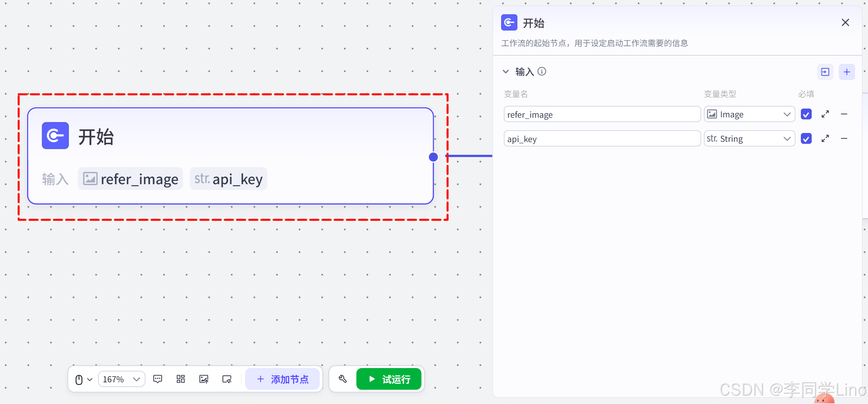Open the String variable type dropdown

(749, 139)
